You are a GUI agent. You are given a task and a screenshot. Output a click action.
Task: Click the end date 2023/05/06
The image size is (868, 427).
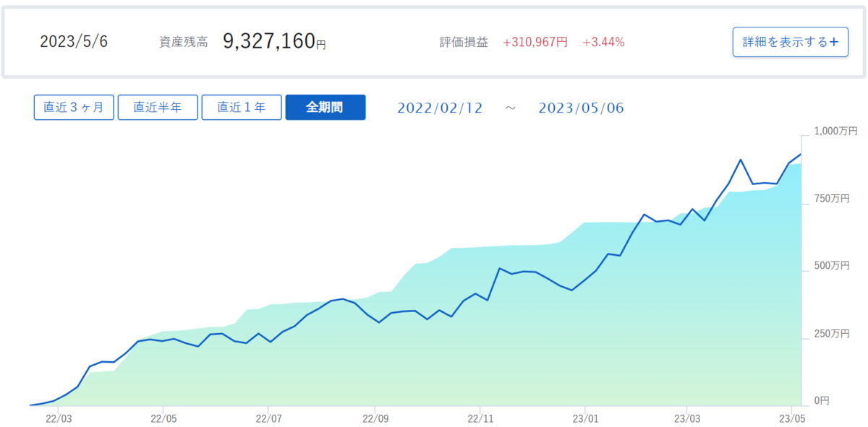[x=581, y=108]
